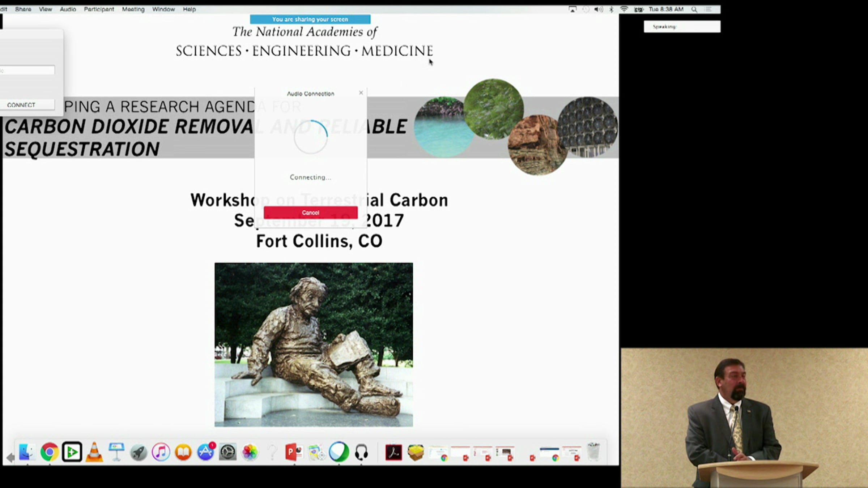Cancel the audio connection
Viewport: 868px width, 488px height.
coord(310,213)
